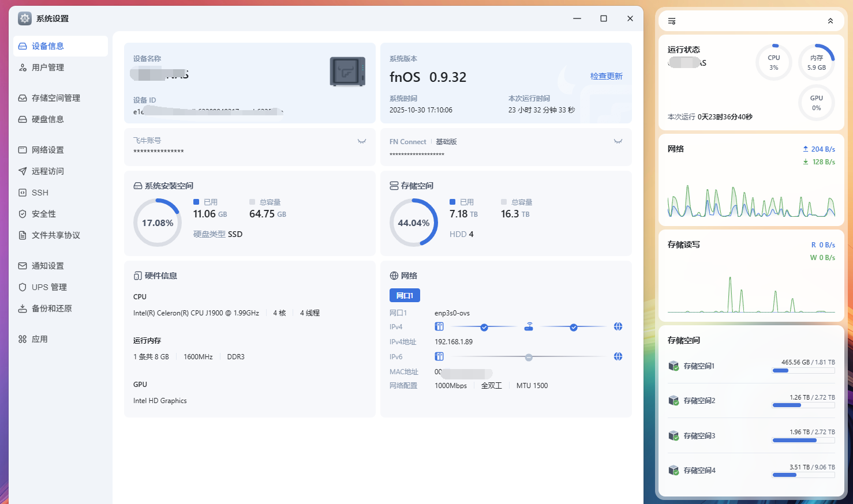Open 用户管理 in the sidebar
Screen dimensions: 853x504
tap(48, 67)
